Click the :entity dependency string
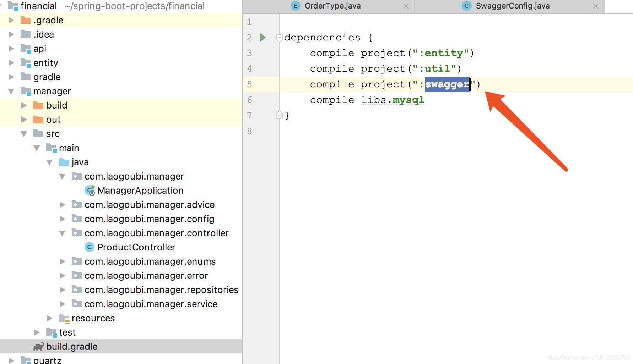Screen dimensions: 633x364 [x=441, y=53]
